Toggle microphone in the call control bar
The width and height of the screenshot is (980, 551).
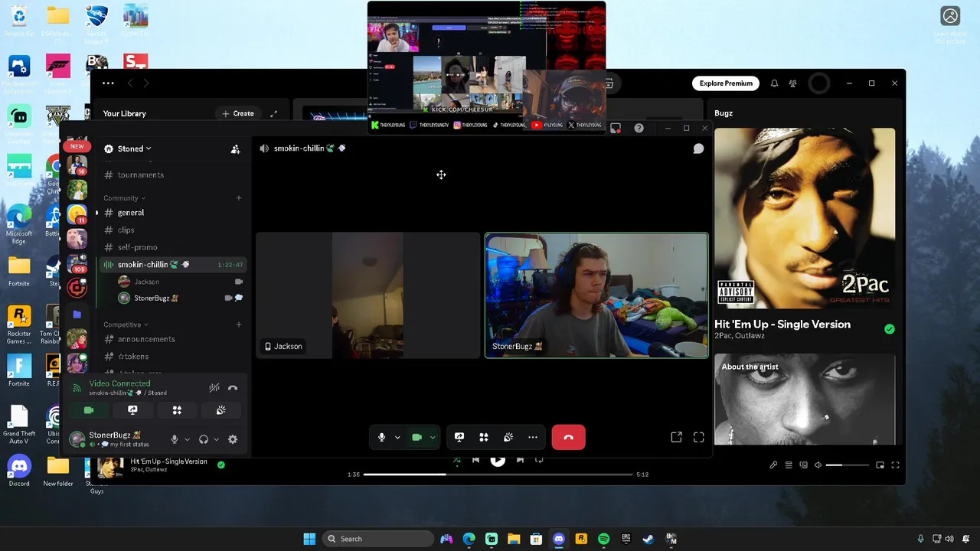(382, 437)
